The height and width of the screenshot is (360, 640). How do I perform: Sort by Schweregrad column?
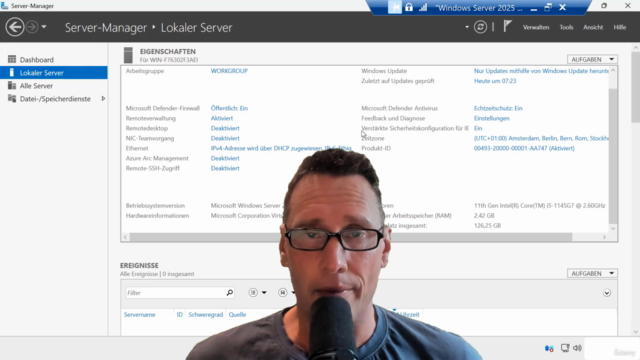coord(206,314)
